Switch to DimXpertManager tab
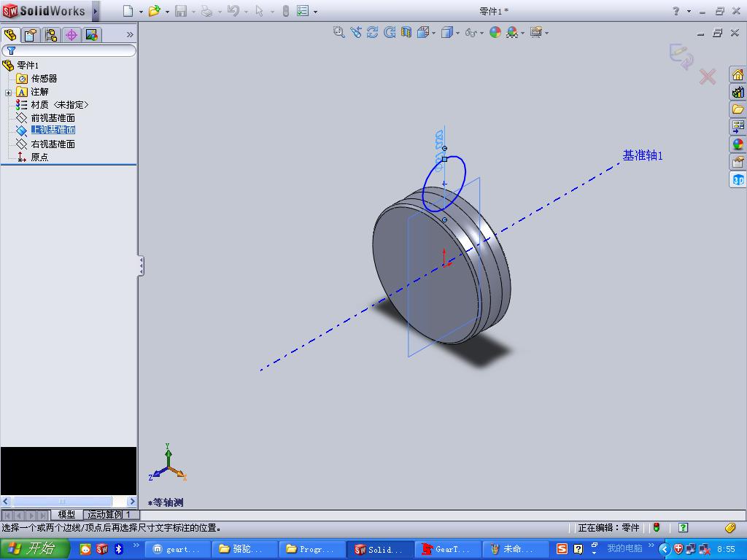 (x=71, y=35)
